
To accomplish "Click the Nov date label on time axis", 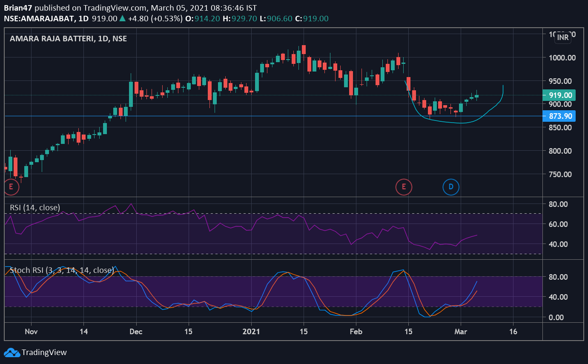I will click(x=31, y=331).
